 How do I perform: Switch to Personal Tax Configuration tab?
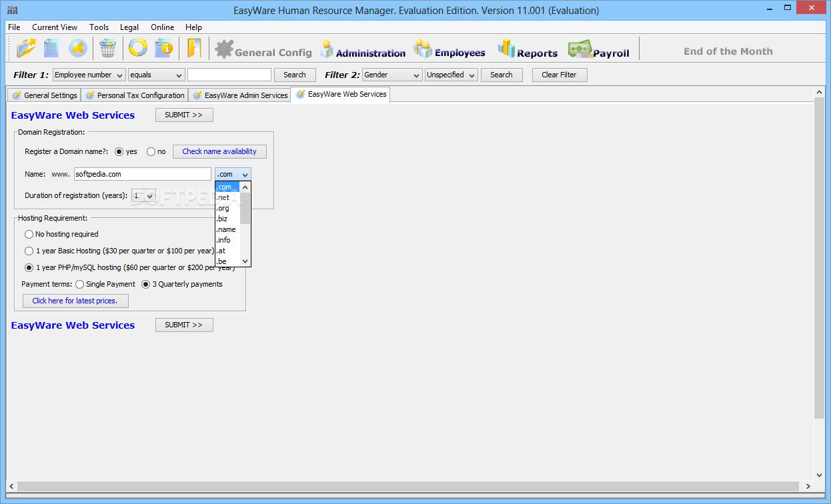pos(134,95)
